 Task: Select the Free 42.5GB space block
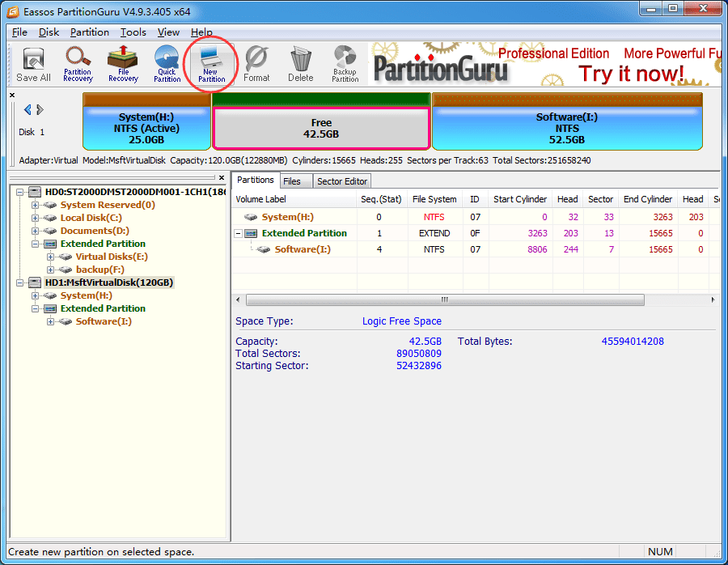coord(321,128)
